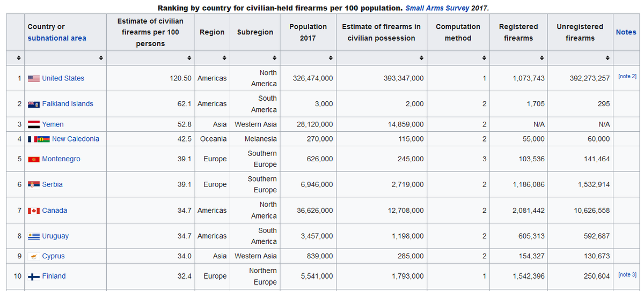Click the Cyprus flag icon
The image size is (644, 291).
[33, 256]
